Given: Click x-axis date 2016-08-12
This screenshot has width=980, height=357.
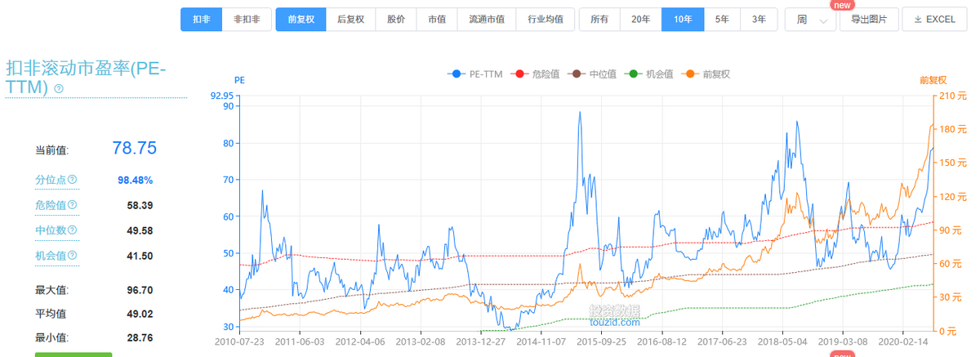Looking at the screenshot, I should point(661,343).
